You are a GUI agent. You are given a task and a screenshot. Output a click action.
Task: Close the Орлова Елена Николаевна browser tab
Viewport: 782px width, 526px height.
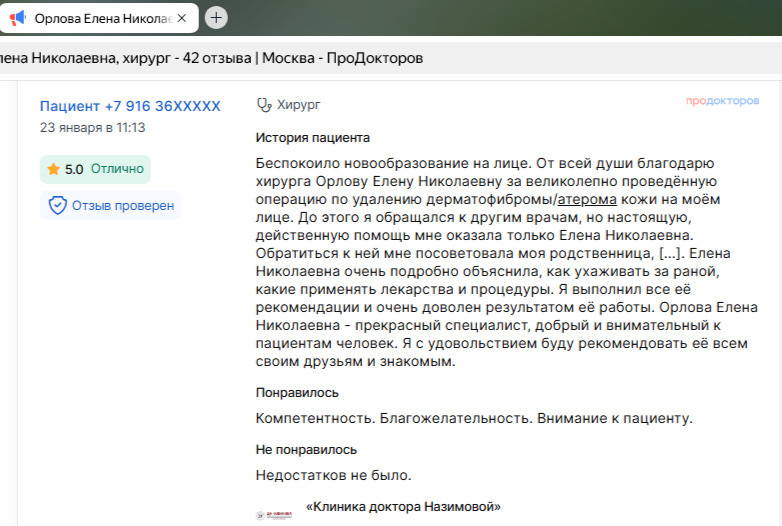pyautogui.click(x=181, y=18)
